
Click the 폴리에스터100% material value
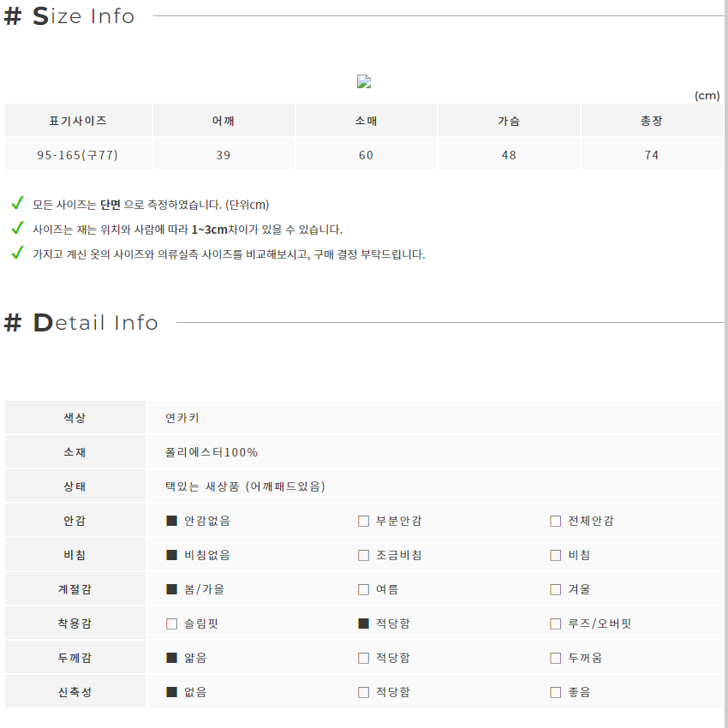(x=212, y=452)
